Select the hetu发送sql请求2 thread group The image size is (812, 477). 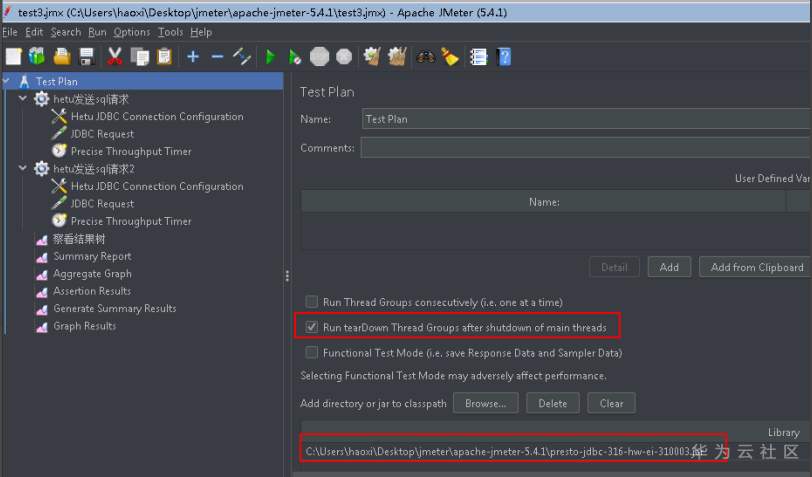[94, 169]
